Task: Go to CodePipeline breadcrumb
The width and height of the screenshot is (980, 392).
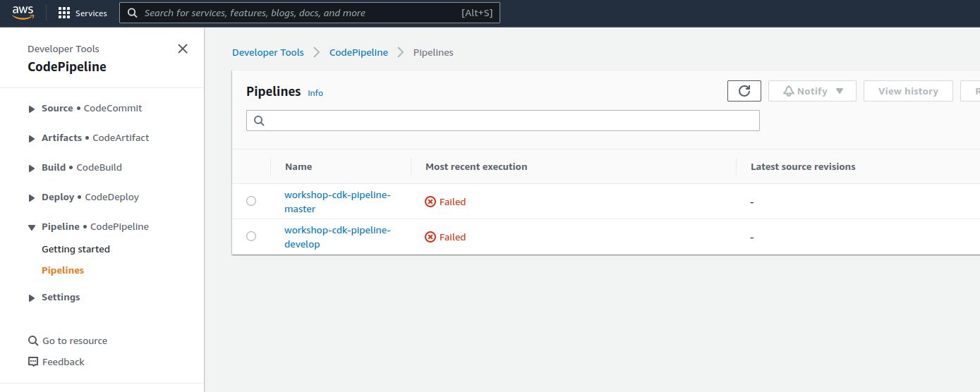Action: (358, 52)
